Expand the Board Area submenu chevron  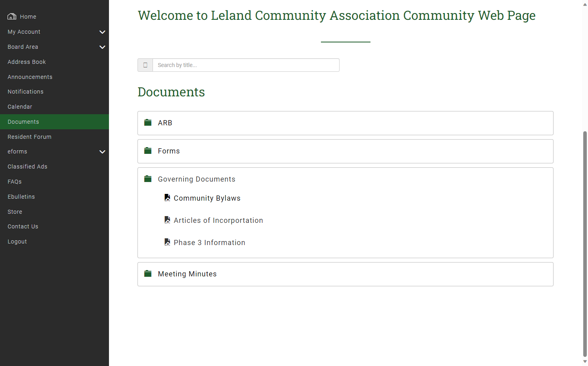pyautogui.click(x=102, y=47)
